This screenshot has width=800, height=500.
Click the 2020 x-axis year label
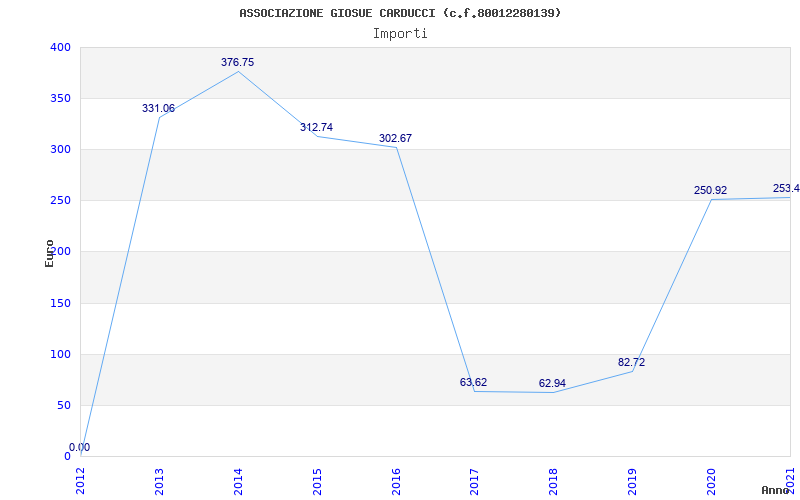712,482
